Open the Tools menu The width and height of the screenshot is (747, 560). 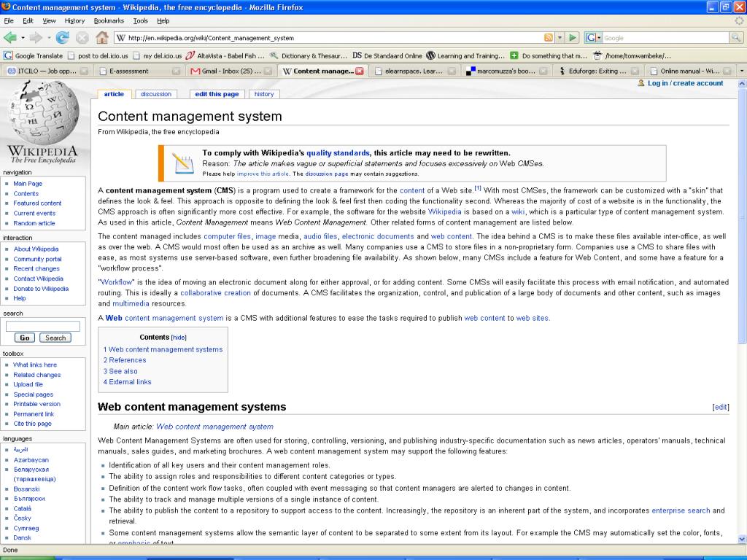[x=140, y=21]
